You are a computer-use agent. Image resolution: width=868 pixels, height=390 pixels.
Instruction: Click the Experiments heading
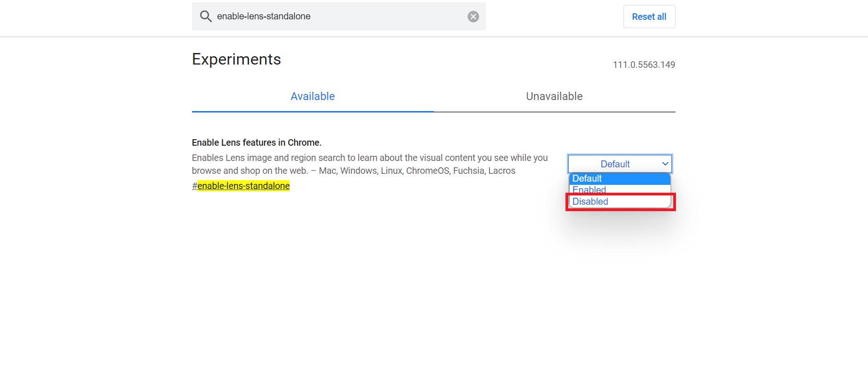tap(236, 59)
